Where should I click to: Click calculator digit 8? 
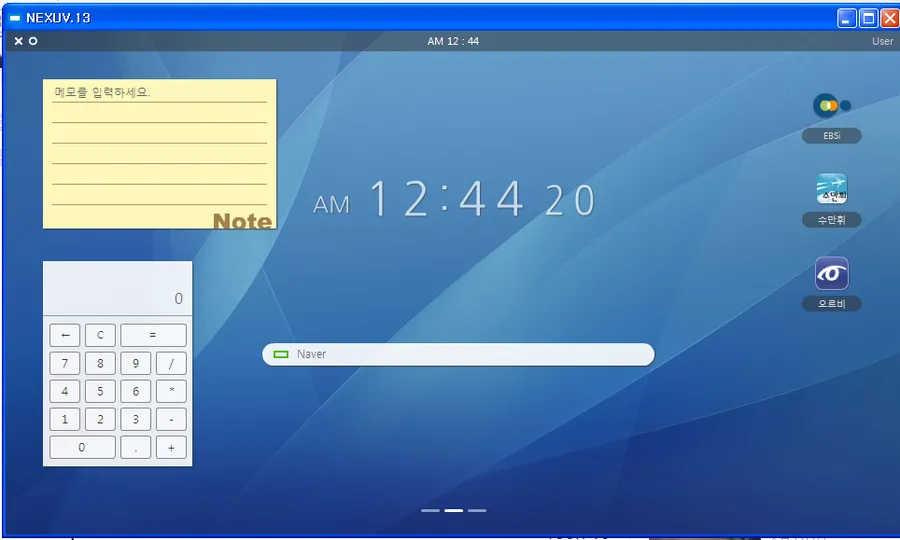[100, 363]
